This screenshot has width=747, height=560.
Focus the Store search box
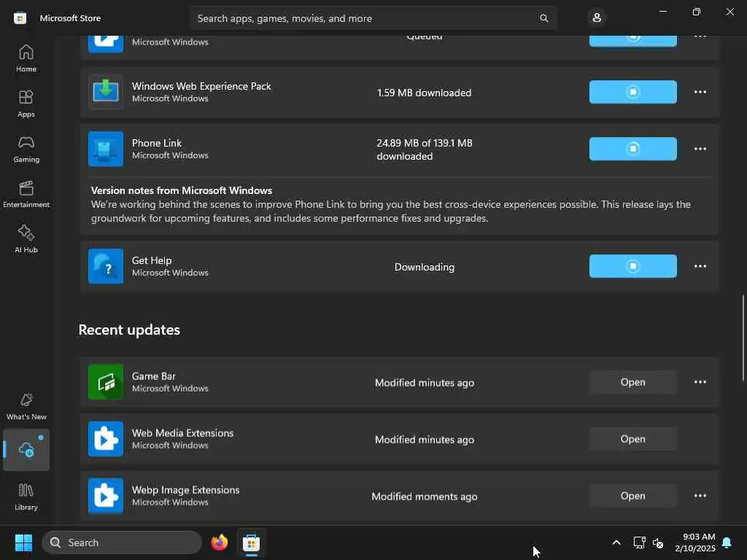(373, 18)
